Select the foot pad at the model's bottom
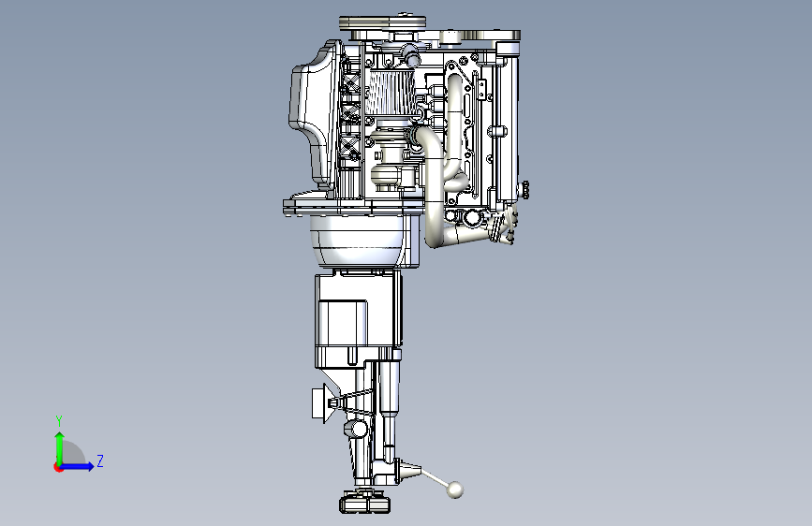The image size is (812, 526). [365, 504]
